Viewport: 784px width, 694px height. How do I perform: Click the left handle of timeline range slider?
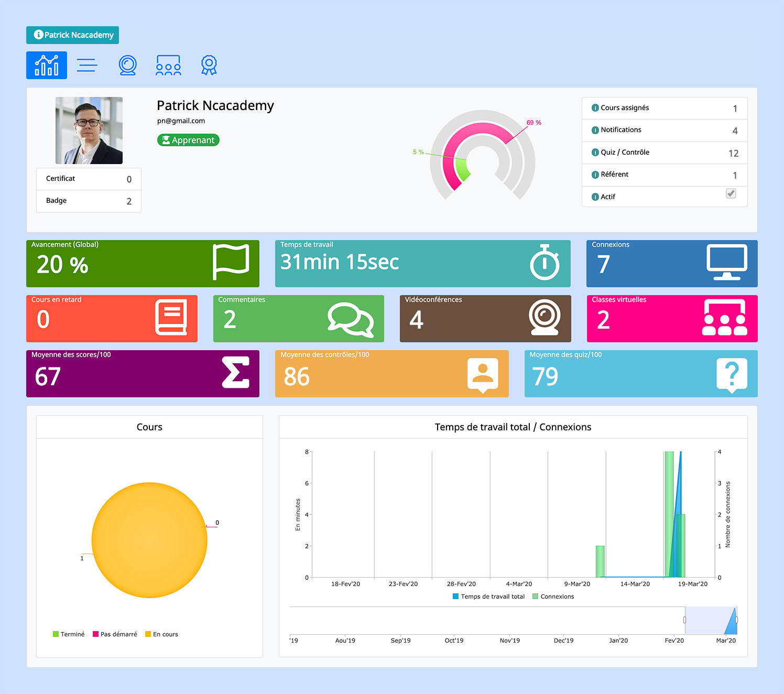coord(684,620)
